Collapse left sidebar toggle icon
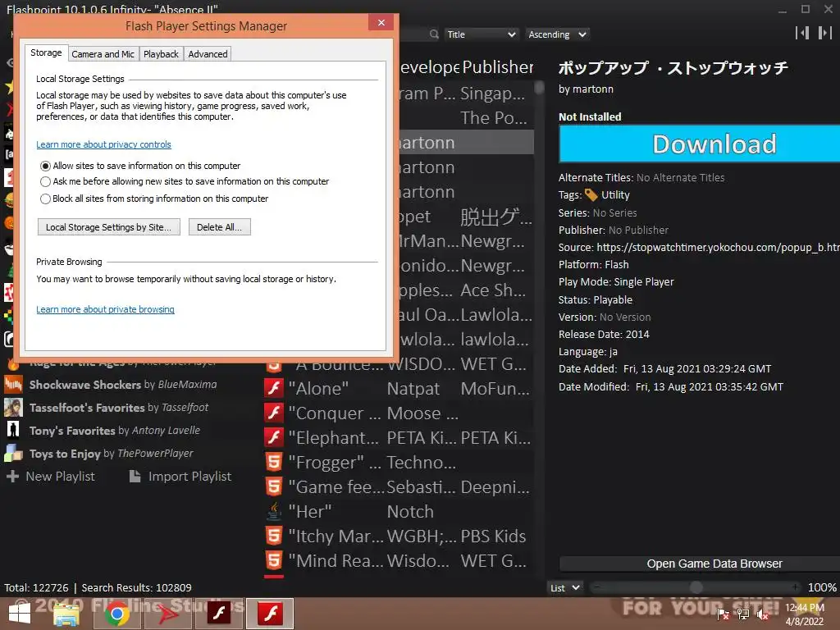 click(x=802, y=33)
